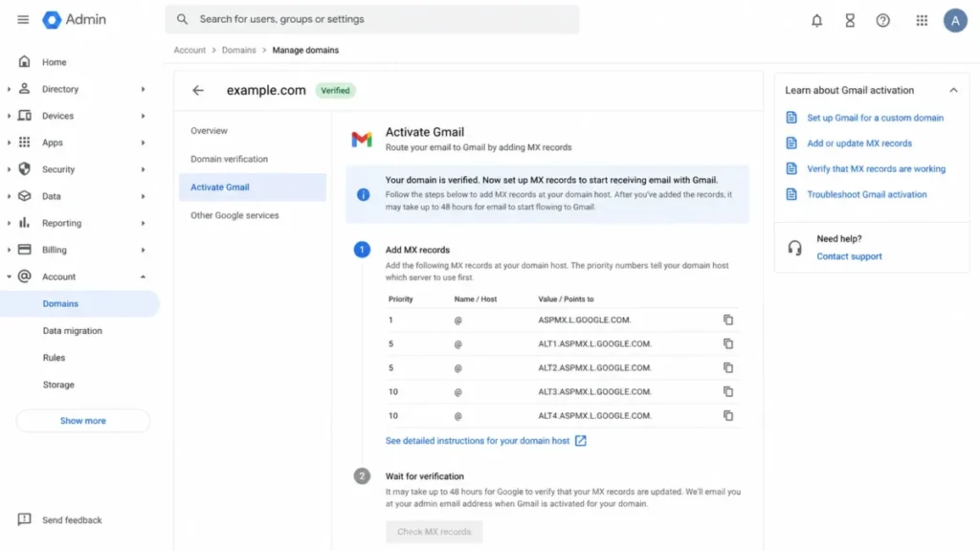Collapse Learn about Gmail activation panel
This screenshot has width=980, height=551.
pyautogui.click(x=954, y=91)
